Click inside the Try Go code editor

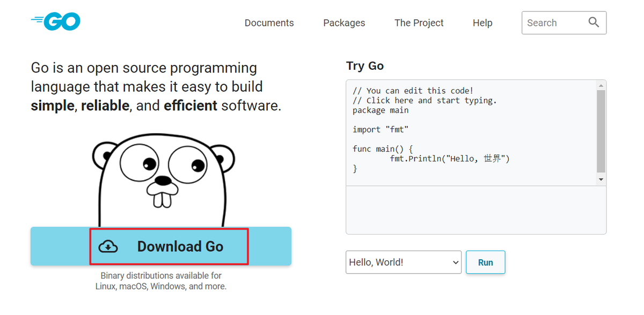471,133
